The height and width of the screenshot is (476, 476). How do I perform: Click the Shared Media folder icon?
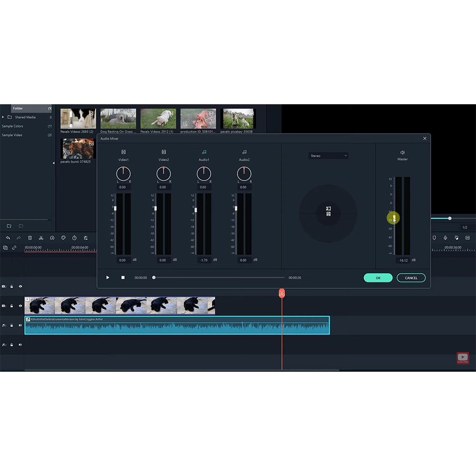coord(10,117)
